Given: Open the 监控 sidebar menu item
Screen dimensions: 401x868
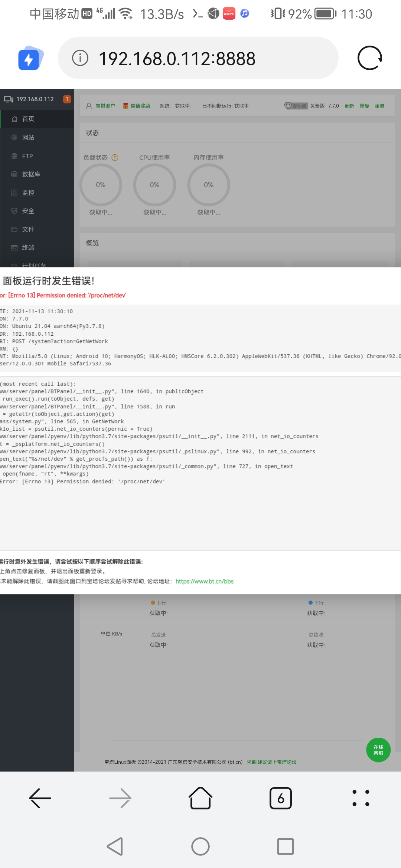Looking at the screenshot, I should point(37,193).
